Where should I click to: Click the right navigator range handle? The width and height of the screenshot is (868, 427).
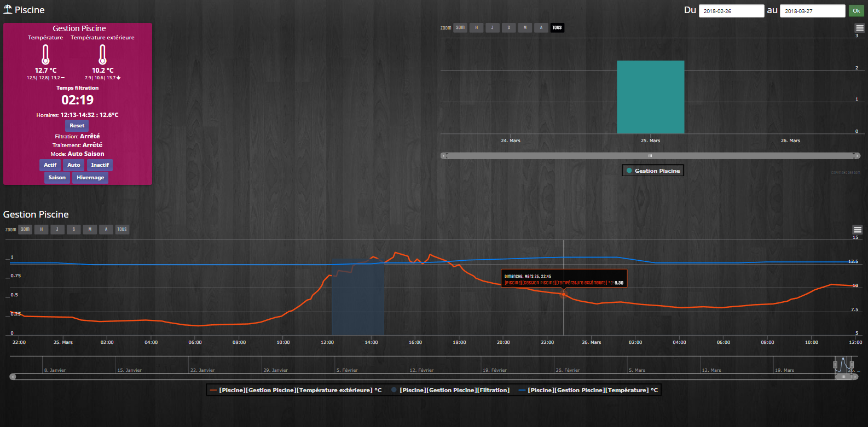852,365
